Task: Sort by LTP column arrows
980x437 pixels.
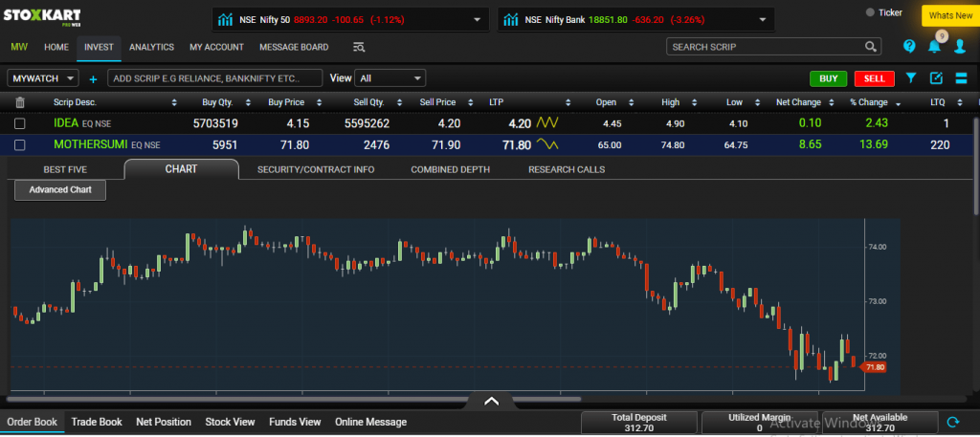Action: pyautogui.click(x=568, y=102)
